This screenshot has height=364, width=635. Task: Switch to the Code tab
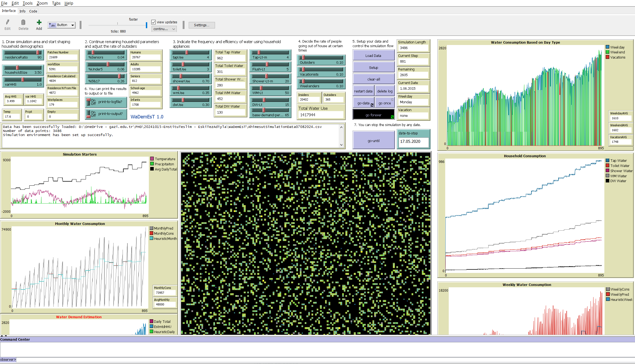point(33,11)
